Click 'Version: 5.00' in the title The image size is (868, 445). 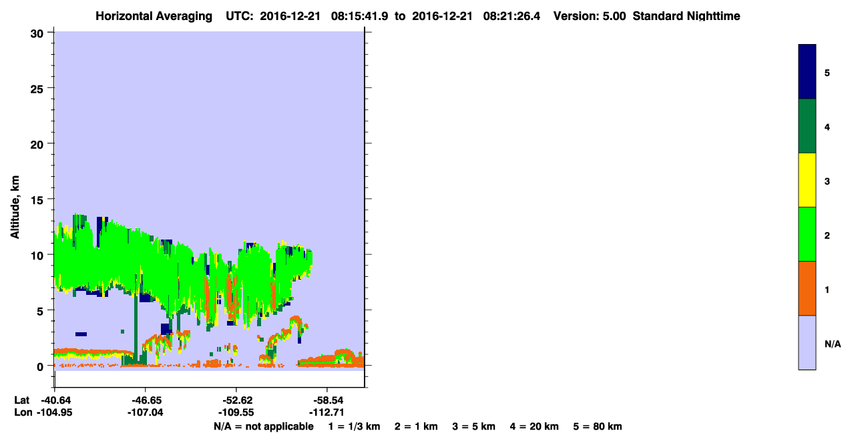(589, 16)
